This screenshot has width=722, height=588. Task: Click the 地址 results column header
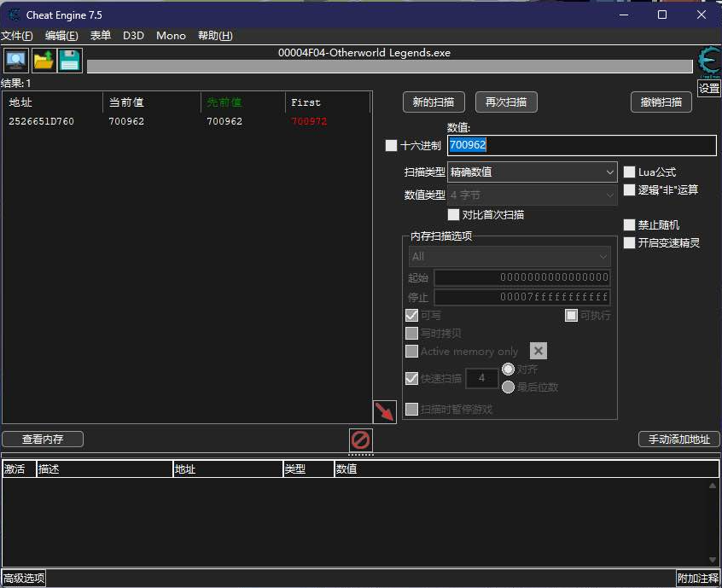click(x=53, y=102)
